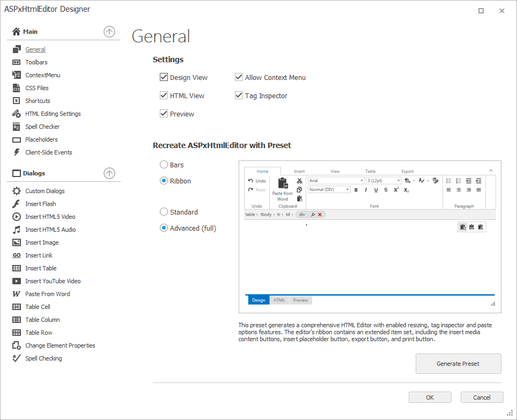Click the Spell Checking checkmark icon
The height and width of the screenshot is (420, 517).
pos(17,358)
